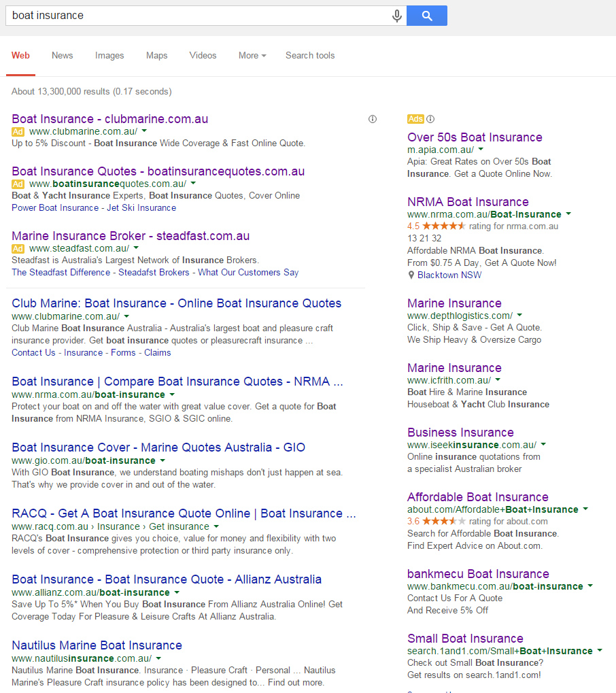The height and width of the screenshot is (693, 616).
Task: Expand dropdown arrow beside www.nrma.com.au/boat-insurance result
Action: (172, 394)
